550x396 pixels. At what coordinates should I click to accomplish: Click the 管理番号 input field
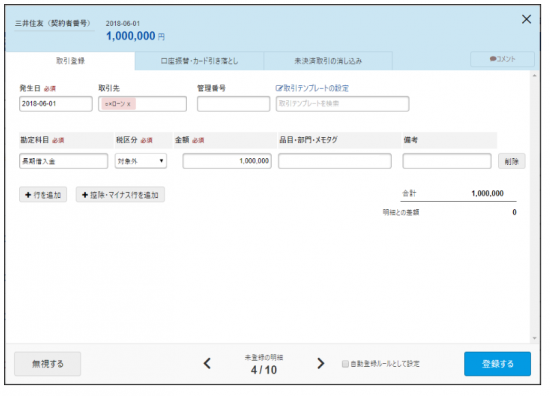click(x=234, y=104)
